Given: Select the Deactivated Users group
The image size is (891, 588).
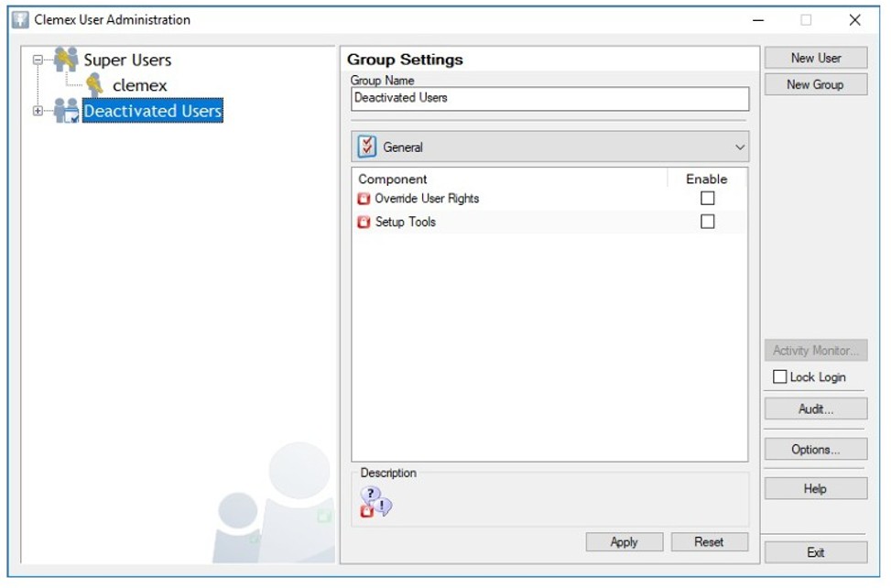Looking at the screenshot, I should tap(152, 111).
